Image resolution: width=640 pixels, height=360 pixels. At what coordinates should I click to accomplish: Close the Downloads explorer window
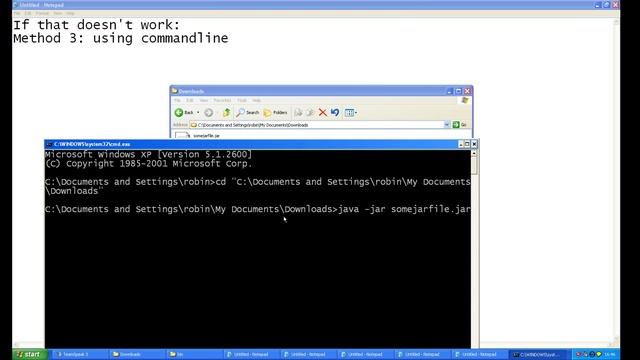[467, 91]
